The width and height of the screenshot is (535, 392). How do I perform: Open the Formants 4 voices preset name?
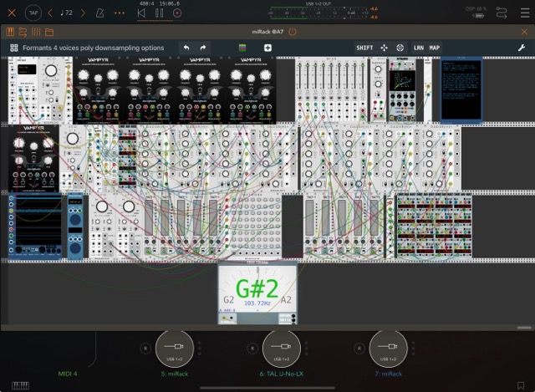tap(93, 48)
